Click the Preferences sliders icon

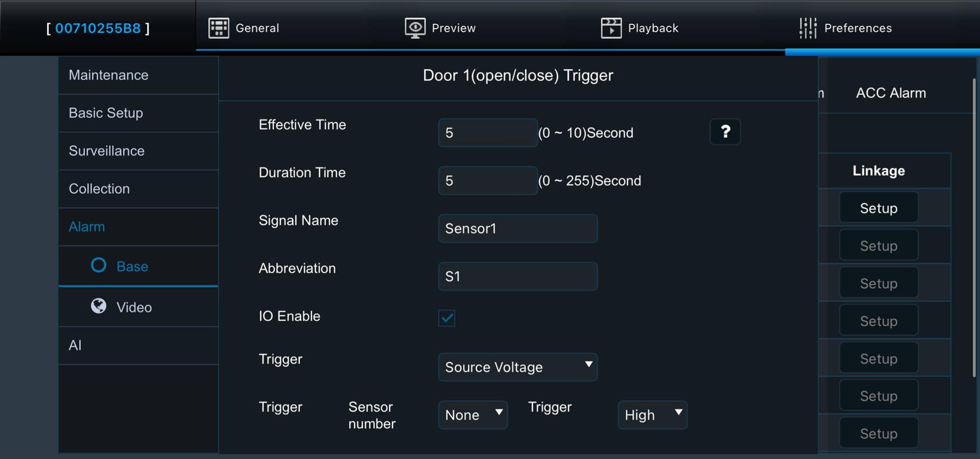tap(808, 28)
